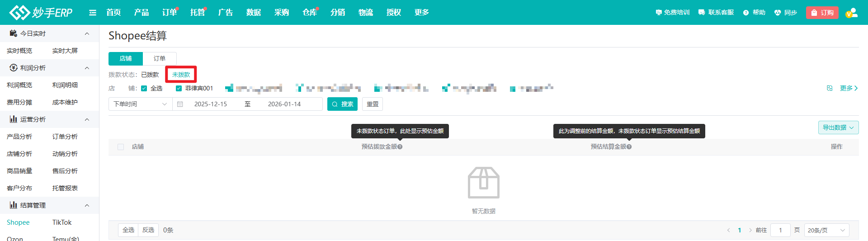This screenshot has width=868, height=241.
Task: Open 实时概览 in sidebar
Action: tap(19, 51)
